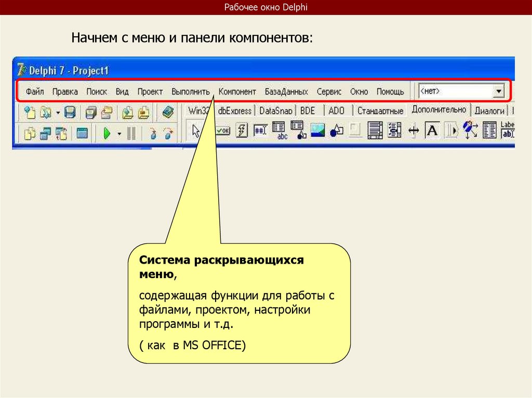Select the Splitter component icon
Viewport: 532px width, 398px height.
413,131
